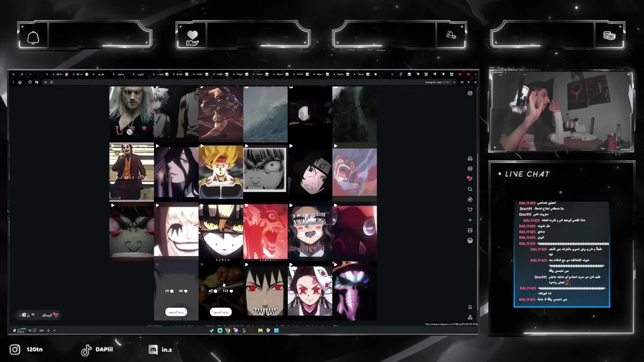Open the black cat yellow eyes post
This screenshot has width=644, height=362.
pos(220,231)
